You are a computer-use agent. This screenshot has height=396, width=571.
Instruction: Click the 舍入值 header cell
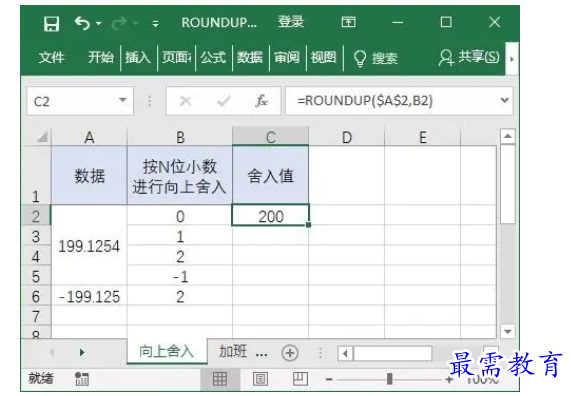pyautogui.click(x=271, y=175)
